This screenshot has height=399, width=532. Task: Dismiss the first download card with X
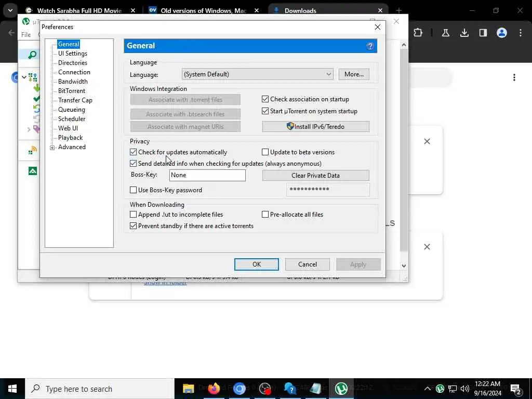[427, 141]
